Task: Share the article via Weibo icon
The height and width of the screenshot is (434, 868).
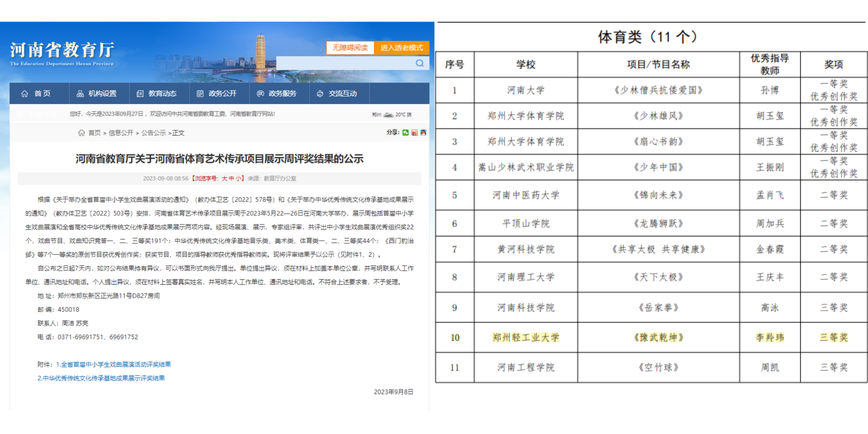Action: 415,132
